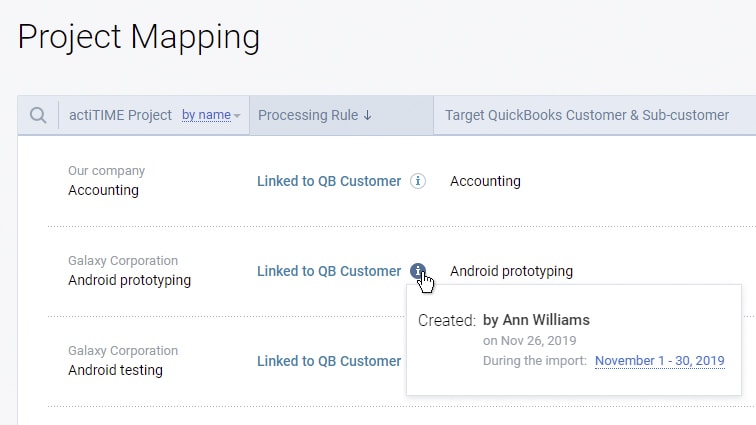Click 'by Ann Williams' in tooltip
Viewport: 756px width, 425px height.
click(x=536, y=320)
